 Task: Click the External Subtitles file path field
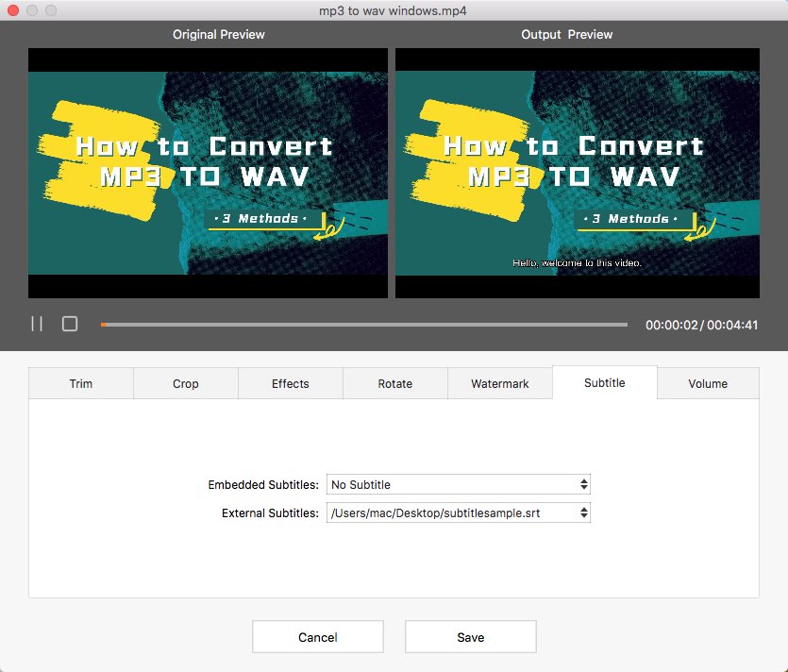(x=453, y=512)
